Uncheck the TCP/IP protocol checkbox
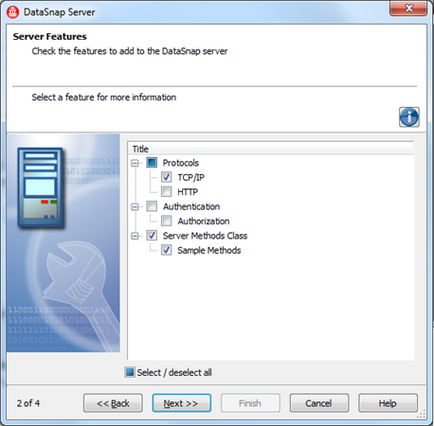Screen dimensions: 434x426 [x=166, y=177]
